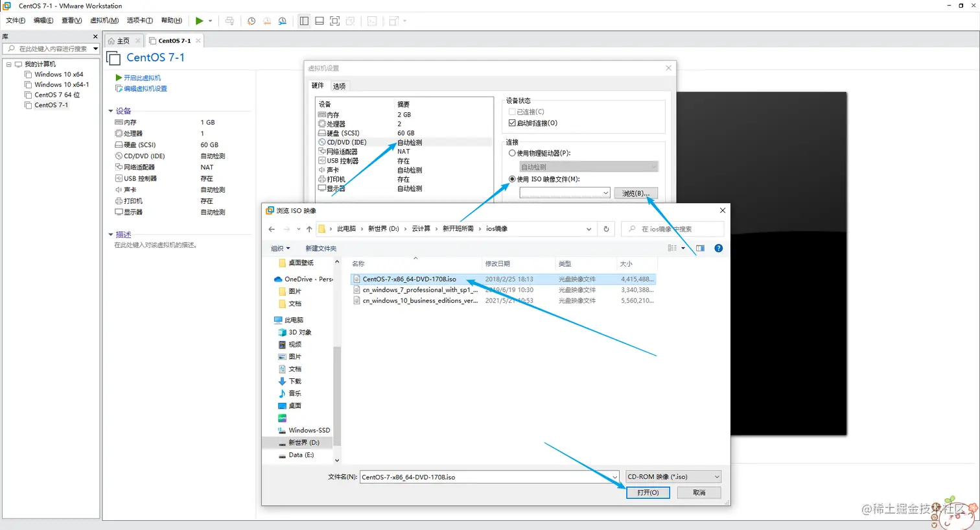Switch to the 选项 tab in settings
Screen dimensions: 980x530
[x=340, y=86]
